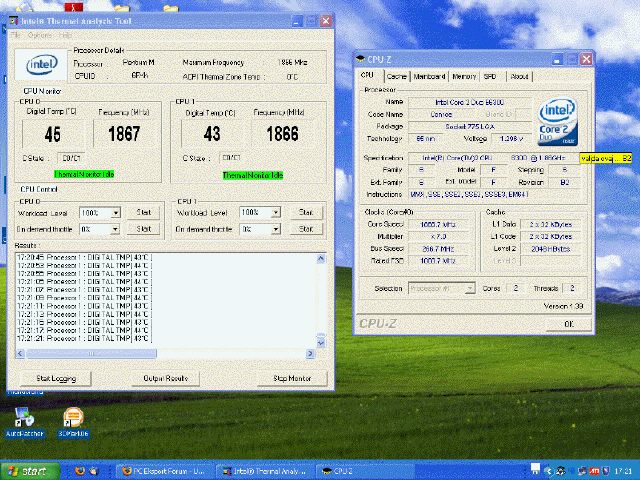
Task: Expand the CPU 0 Workload Level dropdown
Action: tap(116, 213)
